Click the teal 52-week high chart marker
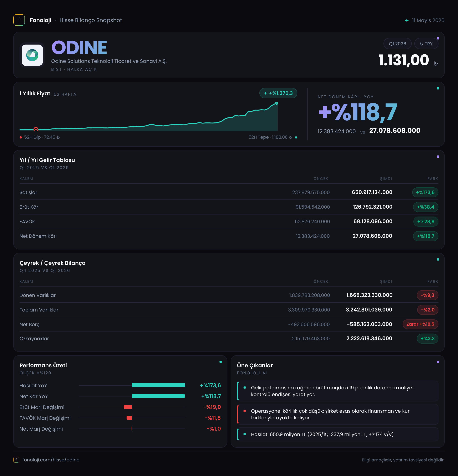 pos(277,103)
